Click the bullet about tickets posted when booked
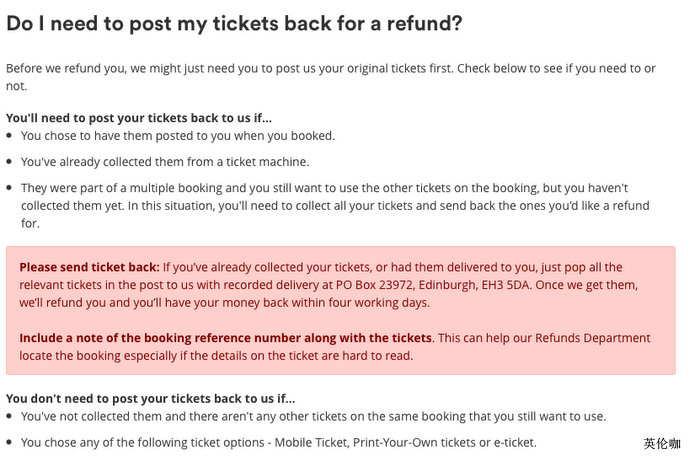 (178, 135)
